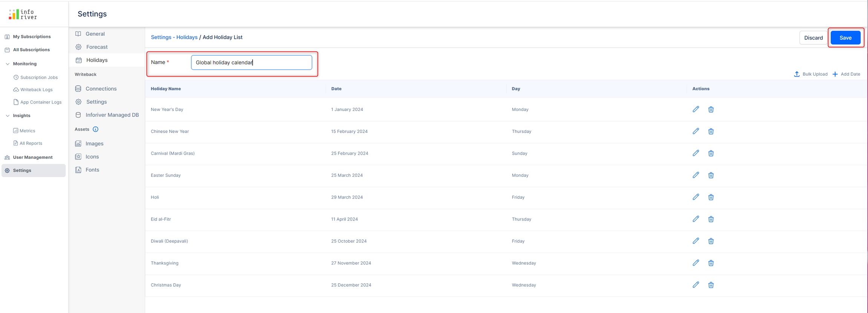Open the Forecast settings tab
The image size is (868, 313).
96,47
